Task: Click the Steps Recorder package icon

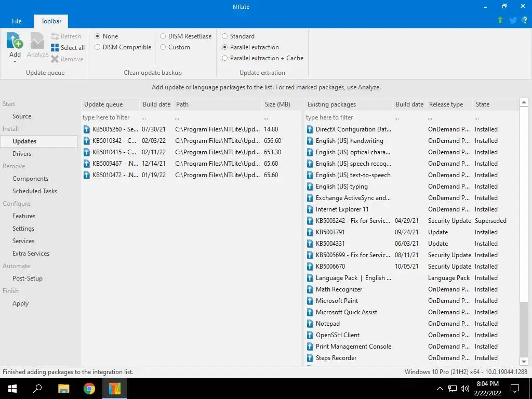Action: (x=310, y=358)
